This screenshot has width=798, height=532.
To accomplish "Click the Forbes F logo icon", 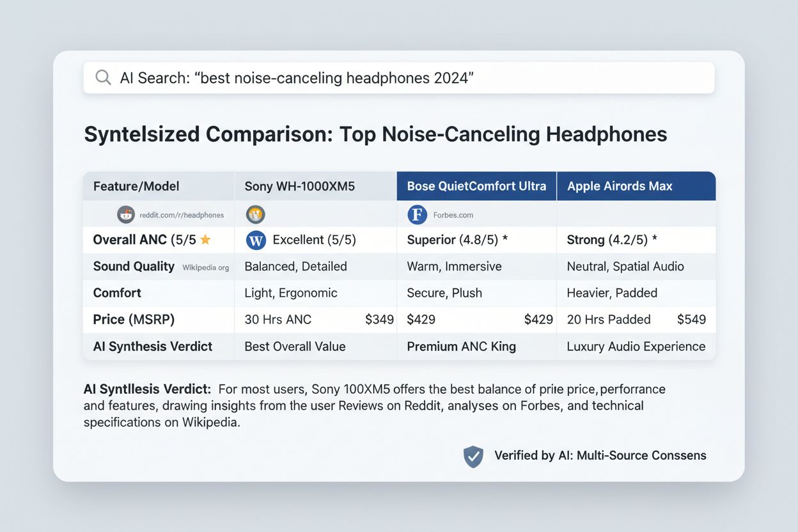I will point(417,215).
